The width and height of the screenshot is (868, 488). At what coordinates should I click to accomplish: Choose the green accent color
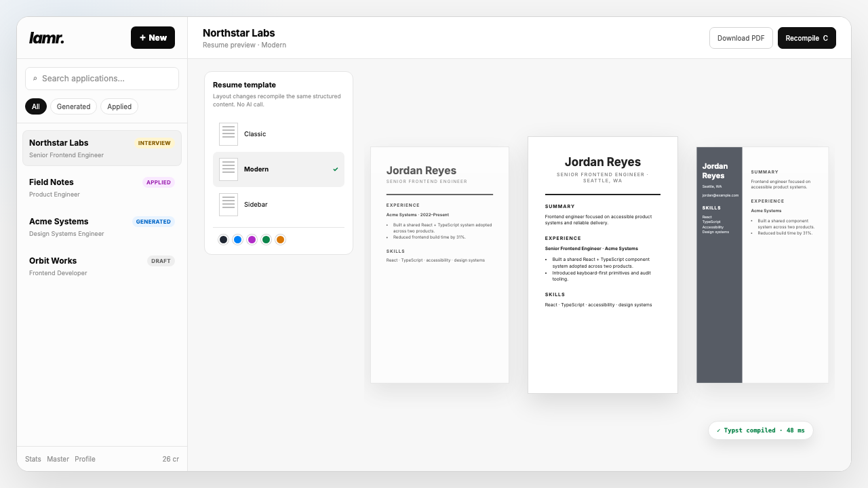click(x=266, y=239)
